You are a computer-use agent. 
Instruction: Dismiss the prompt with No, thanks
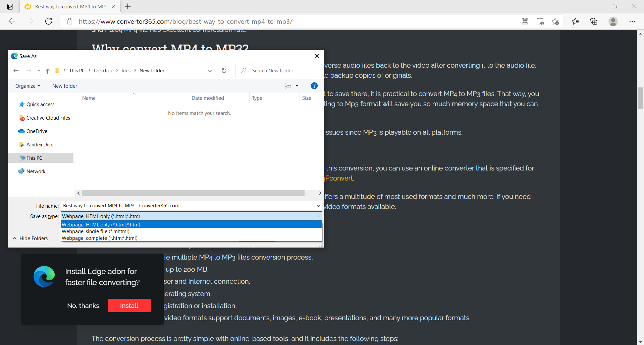pos(83,305)
